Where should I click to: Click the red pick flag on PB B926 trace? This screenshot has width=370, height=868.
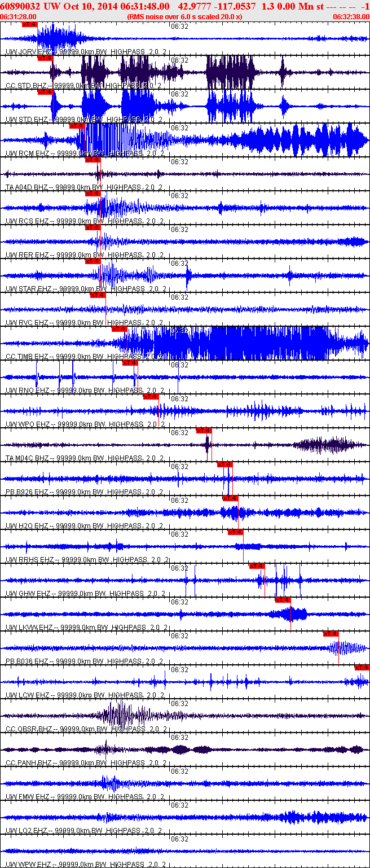(224, 464)
